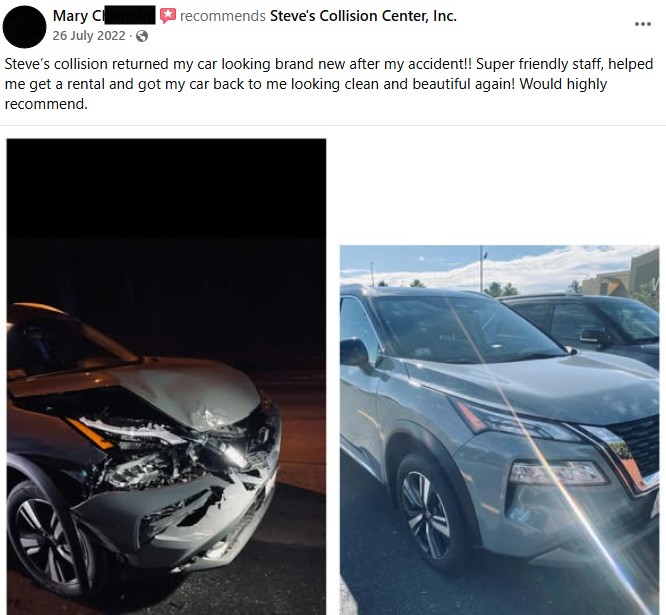Screen dimensions: 666x615
Task: Open the damaged car night photo
Action: coord(166,376)
